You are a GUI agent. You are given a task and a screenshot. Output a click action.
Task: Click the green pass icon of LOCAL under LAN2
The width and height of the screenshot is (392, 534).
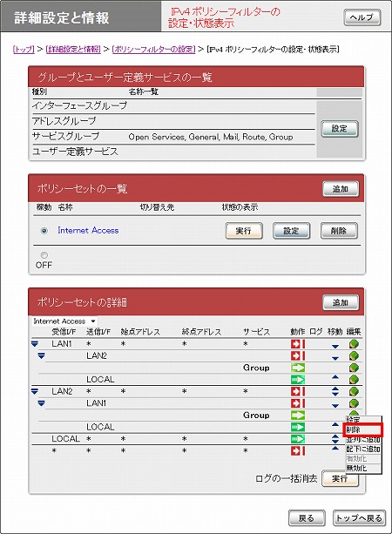[298, 427]
